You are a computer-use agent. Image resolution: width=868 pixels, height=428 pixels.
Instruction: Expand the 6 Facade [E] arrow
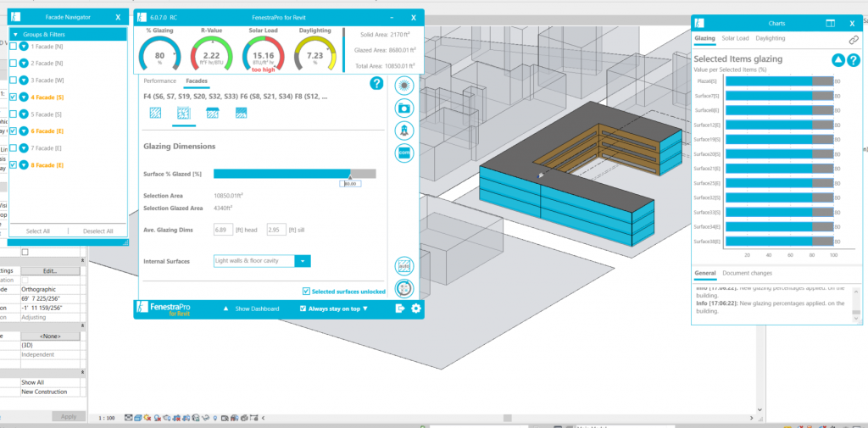(x=24, y=131)
